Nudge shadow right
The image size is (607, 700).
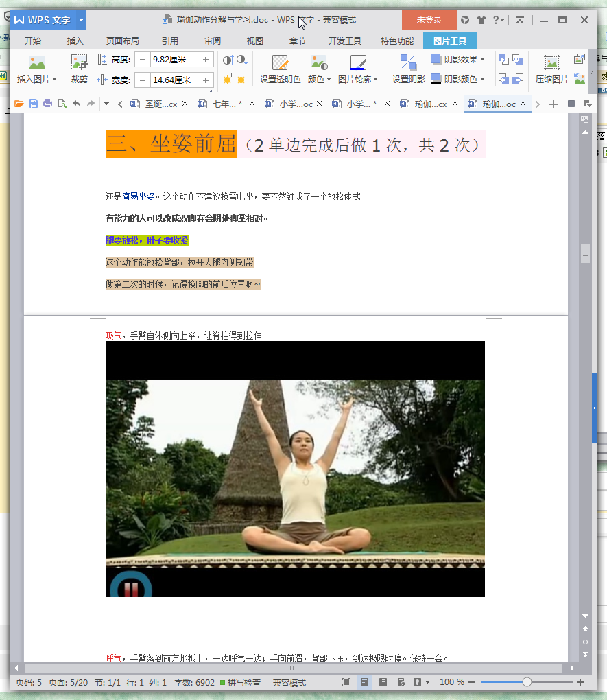pos(518,79)
